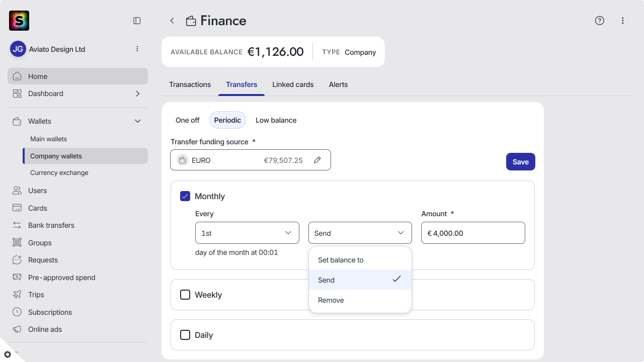This screenshot has height=362, width=644.
Task: Click the JG account avatar
Action: tap(18, 49)
